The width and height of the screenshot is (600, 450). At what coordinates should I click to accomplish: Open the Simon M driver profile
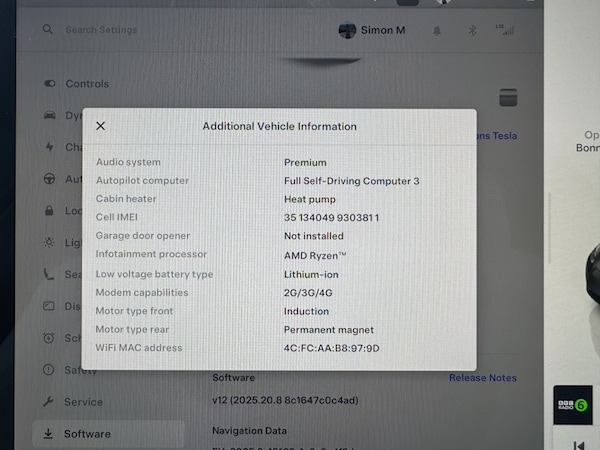372,30
